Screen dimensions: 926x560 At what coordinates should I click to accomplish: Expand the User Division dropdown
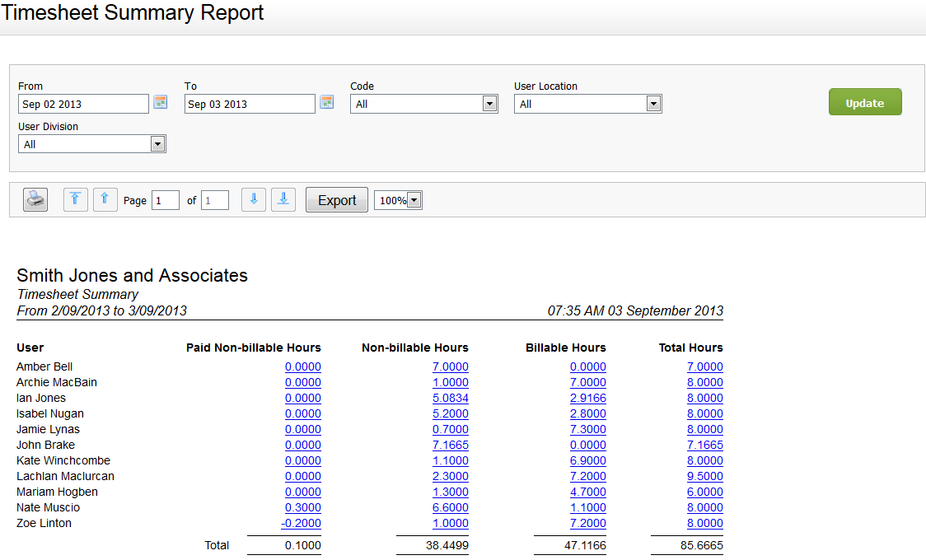click(x=158, y=143)
